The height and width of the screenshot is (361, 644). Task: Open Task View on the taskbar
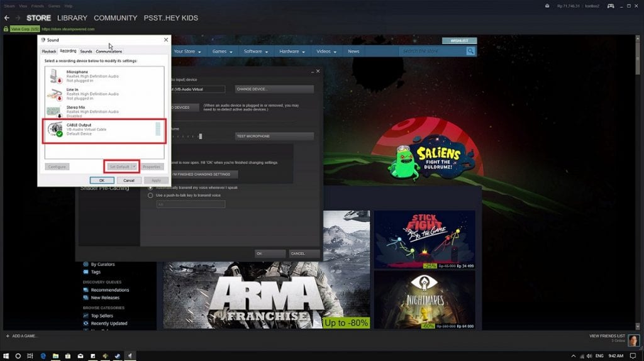[x=30, y=356]
